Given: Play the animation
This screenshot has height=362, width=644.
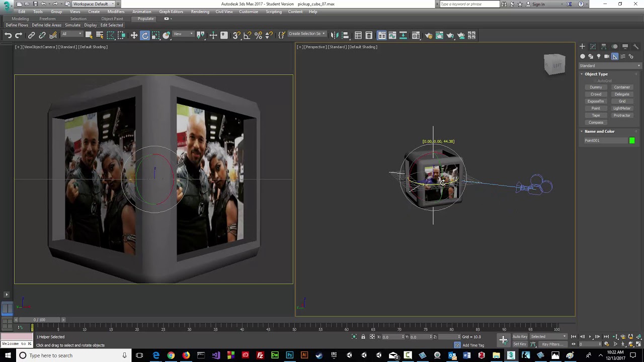Looking at the screenshot, I should (590, 337).
